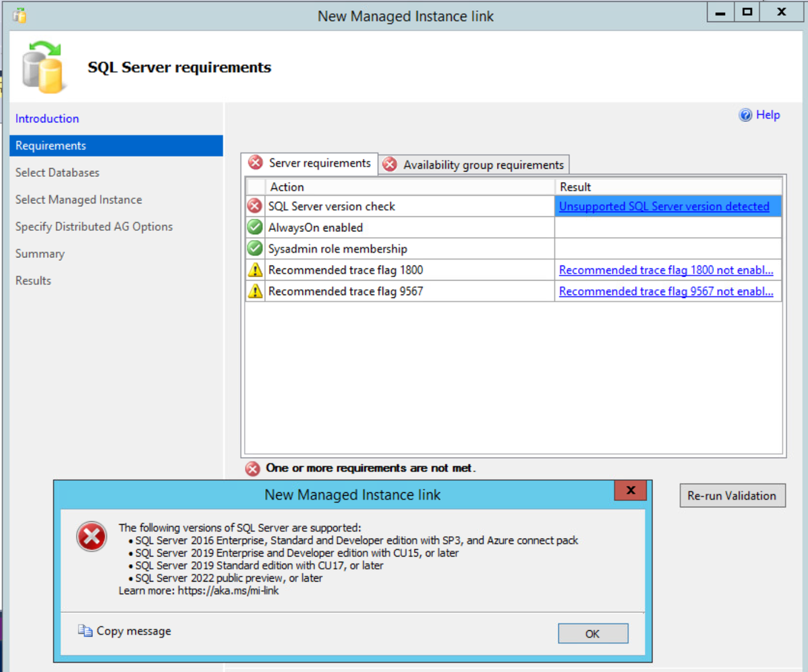This screenshot has width=808, height=672.
Task: Select the 'Recommended trace flag 9567' action text
Action: point(345,291)
